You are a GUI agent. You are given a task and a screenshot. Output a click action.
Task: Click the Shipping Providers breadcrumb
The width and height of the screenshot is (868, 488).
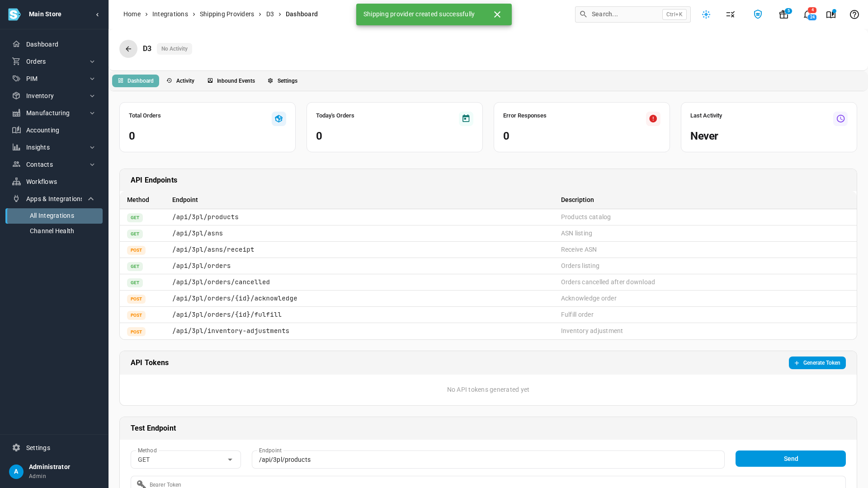[227, 14]
